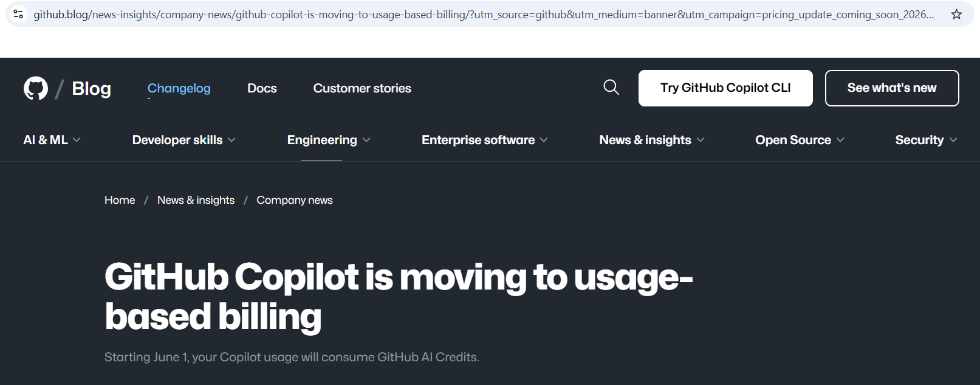Expand chevron next to Security
The image size is (980, 385).
(953, 140)
